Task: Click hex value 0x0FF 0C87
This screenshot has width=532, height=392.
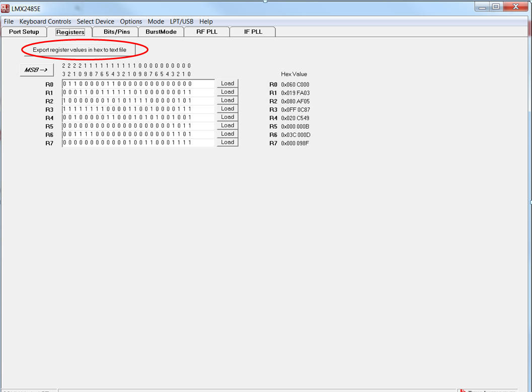Action: click(x=295, y=110)
